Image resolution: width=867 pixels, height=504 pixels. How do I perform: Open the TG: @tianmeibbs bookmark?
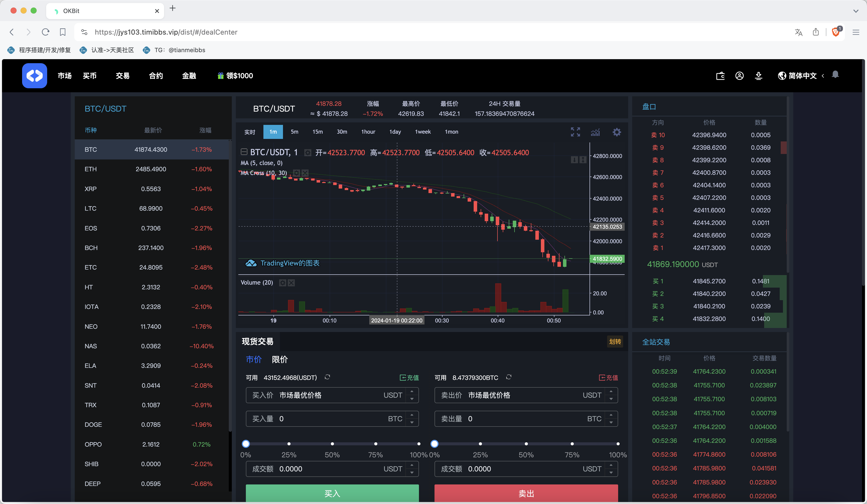[174, 50]
